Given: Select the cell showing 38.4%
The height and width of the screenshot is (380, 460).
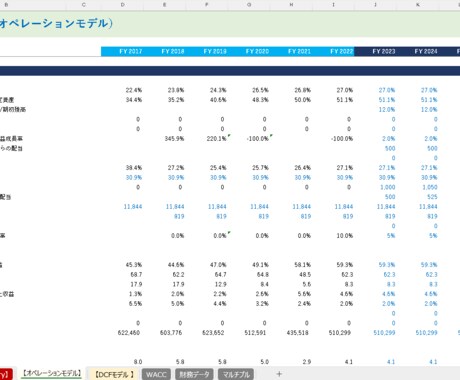Looking at the screenshot, I should (x=134, y=168).
